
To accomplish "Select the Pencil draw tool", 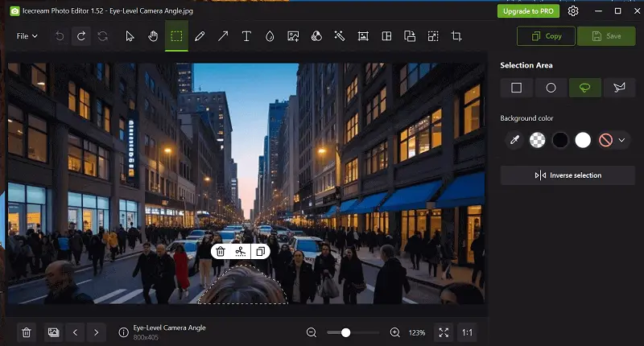I will 200,36.
